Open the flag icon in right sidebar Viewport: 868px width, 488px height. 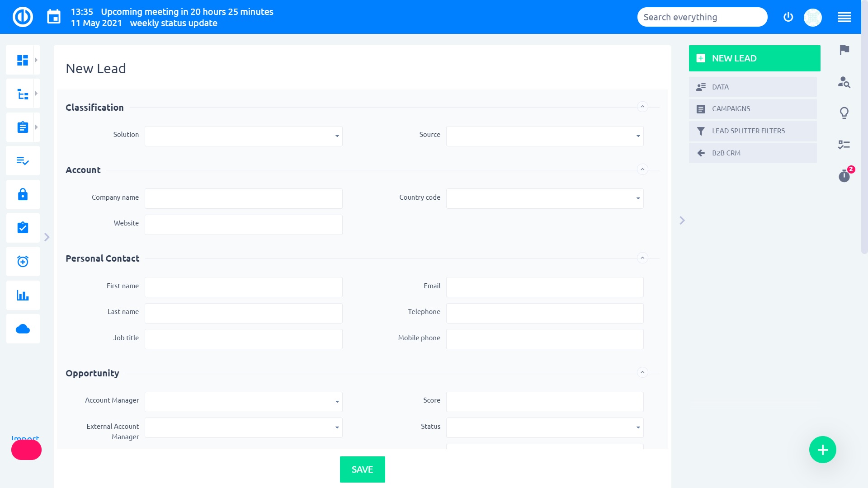pyautogui.click(x=844, y=51)
